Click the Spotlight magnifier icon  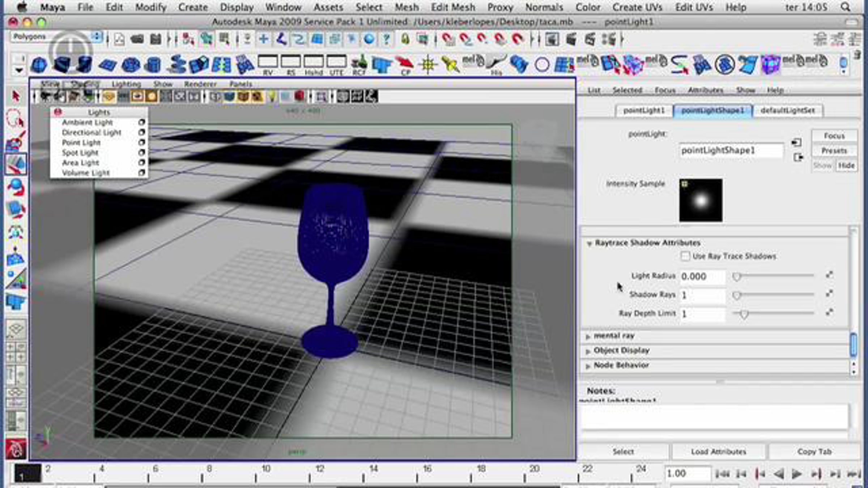[x=846, y=7]
